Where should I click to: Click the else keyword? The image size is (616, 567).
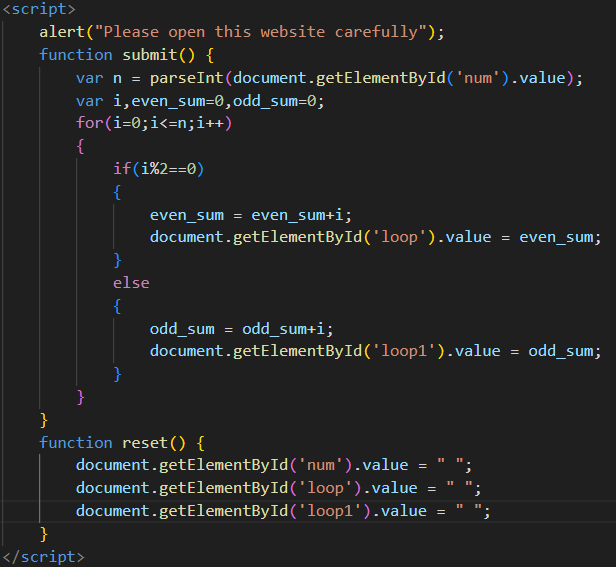[x=131, y=283]
